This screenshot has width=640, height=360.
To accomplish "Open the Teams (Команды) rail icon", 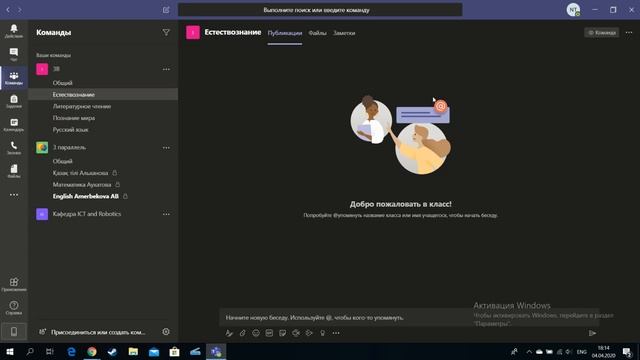I will pyautogui.click(x=13, y=78).
